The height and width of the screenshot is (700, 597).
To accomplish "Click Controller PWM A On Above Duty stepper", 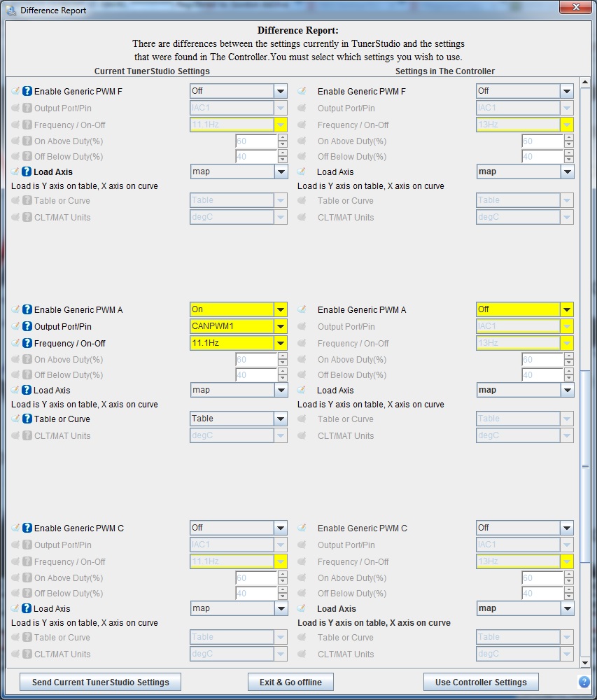I will coord(568,359).
